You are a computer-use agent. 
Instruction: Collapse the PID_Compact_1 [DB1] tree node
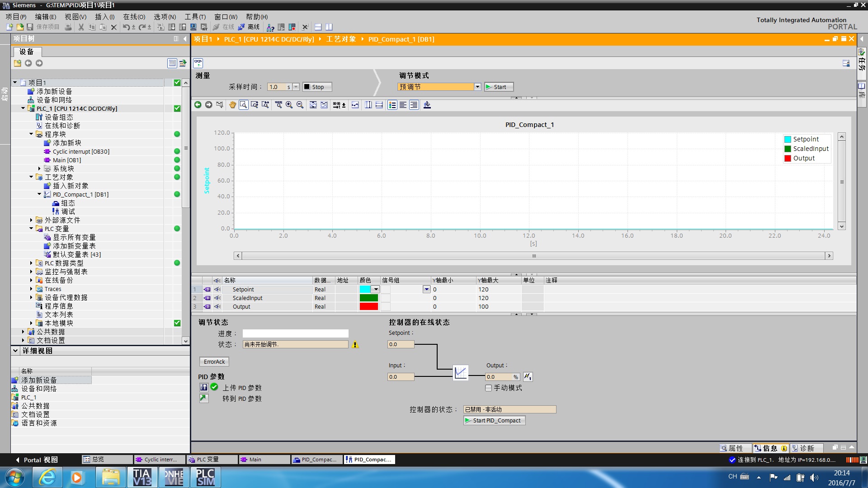[x=39, y=194]
